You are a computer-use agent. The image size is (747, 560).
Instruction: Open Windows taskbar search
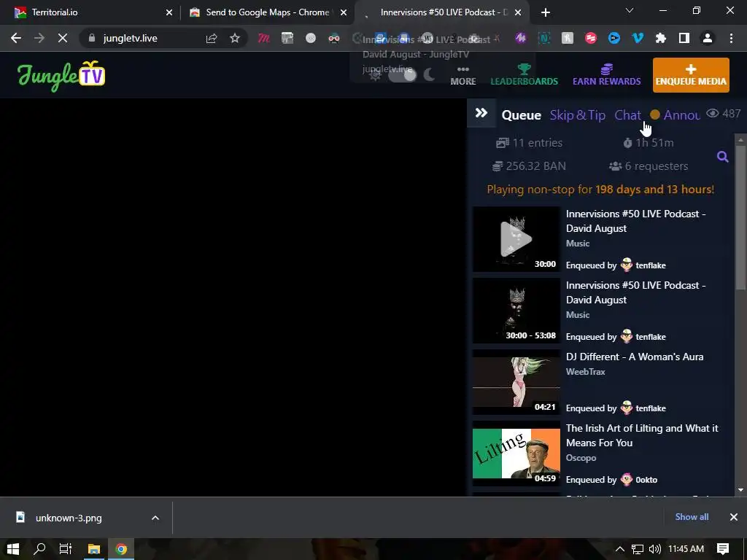point(40,549)
